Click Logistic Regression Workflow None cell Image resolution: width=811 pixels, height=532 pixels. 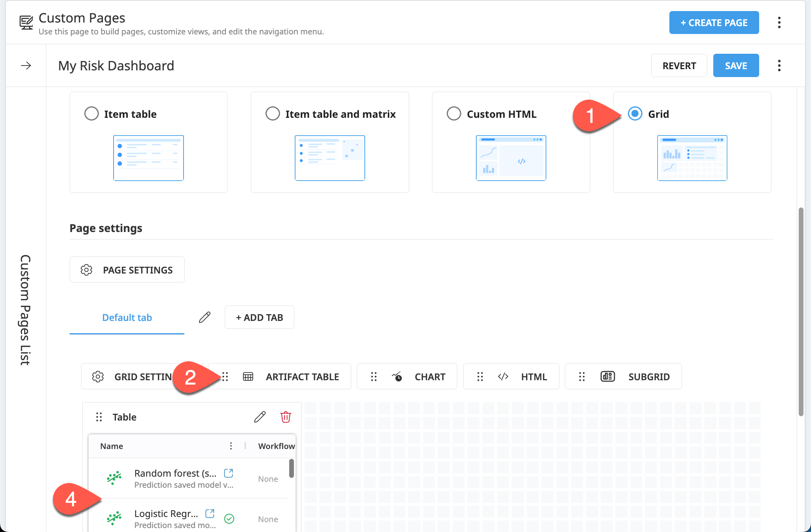268,519
